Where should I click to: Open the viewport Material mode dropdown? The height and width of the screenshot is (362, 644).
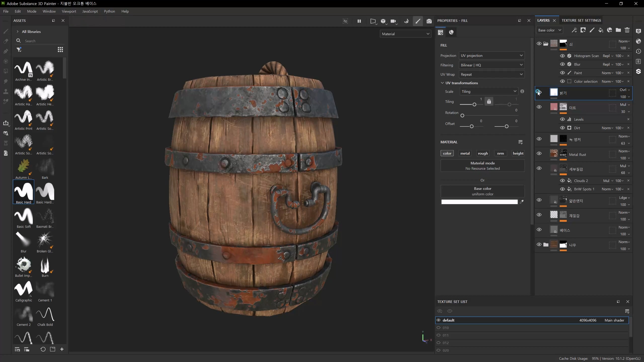[405, 34]
